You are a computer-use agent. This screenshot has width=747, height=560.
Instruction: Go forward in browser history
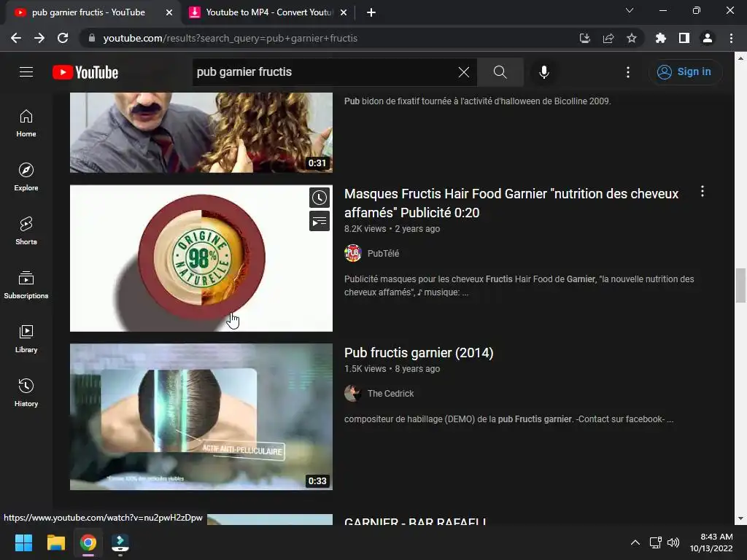(39, 38)
